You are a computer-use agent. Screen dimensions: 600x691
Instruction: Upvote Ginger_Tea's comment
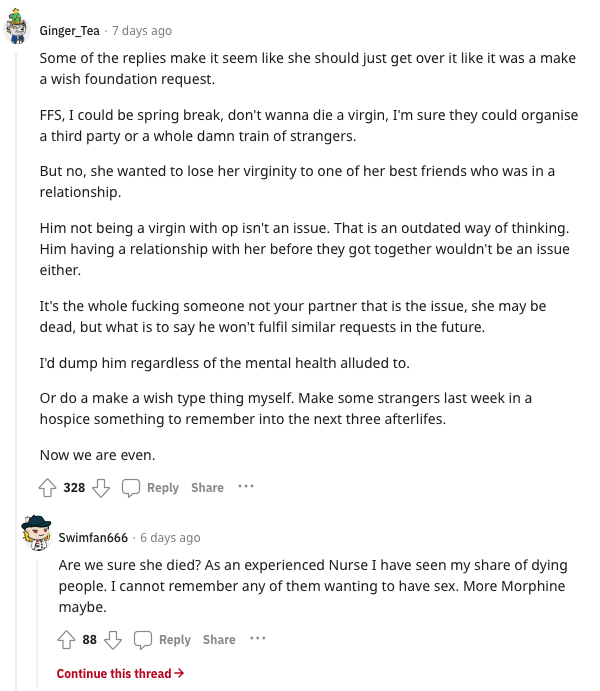[x=48, y=487]
